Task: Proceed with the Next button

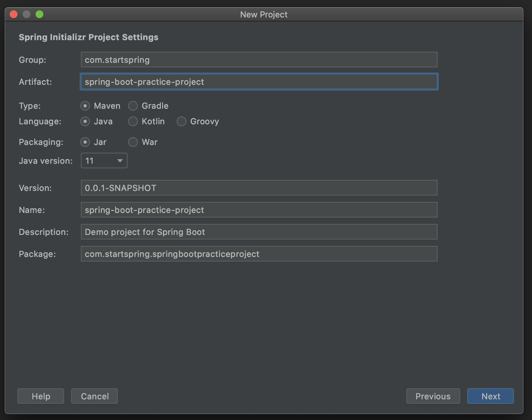Action: [491, 396]
